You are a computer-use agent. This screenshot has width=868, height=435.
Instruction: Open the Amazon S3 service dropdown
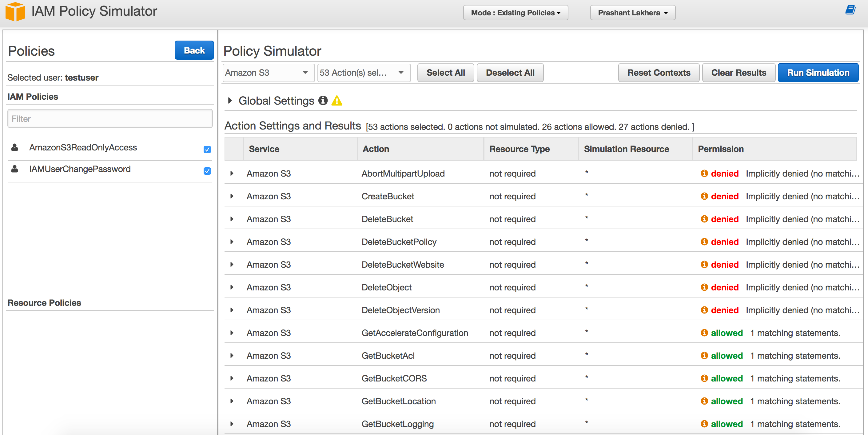(268, 73)
